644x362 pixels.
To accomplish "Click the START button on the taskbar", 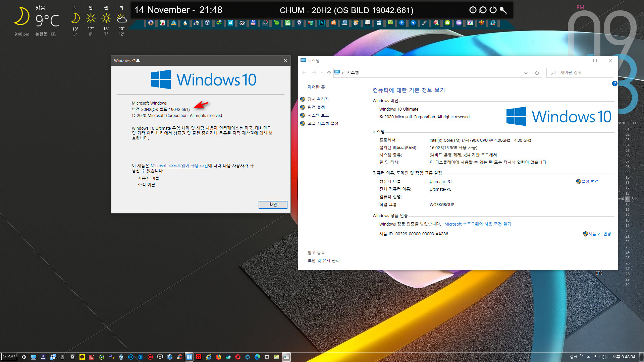I will 9,357.
